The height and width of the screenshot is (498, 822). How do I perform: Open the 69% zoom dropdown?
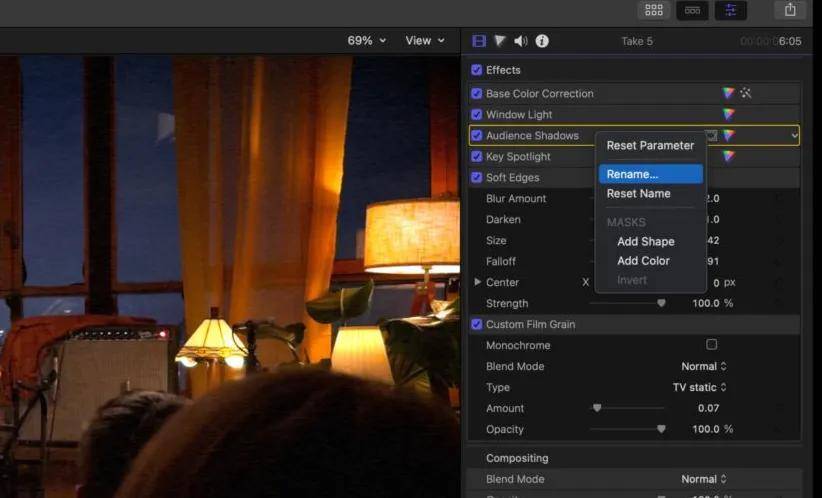point(366,40)
